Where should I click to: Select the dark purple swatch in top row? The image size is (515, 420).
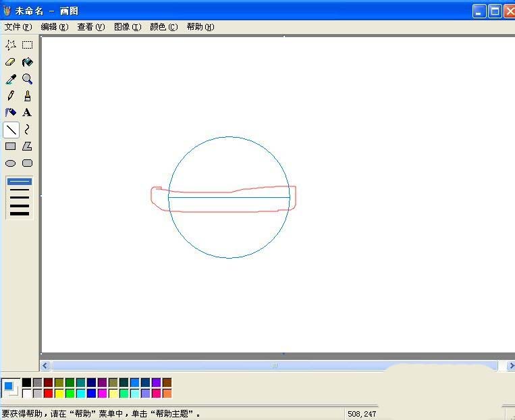(102, 383)
